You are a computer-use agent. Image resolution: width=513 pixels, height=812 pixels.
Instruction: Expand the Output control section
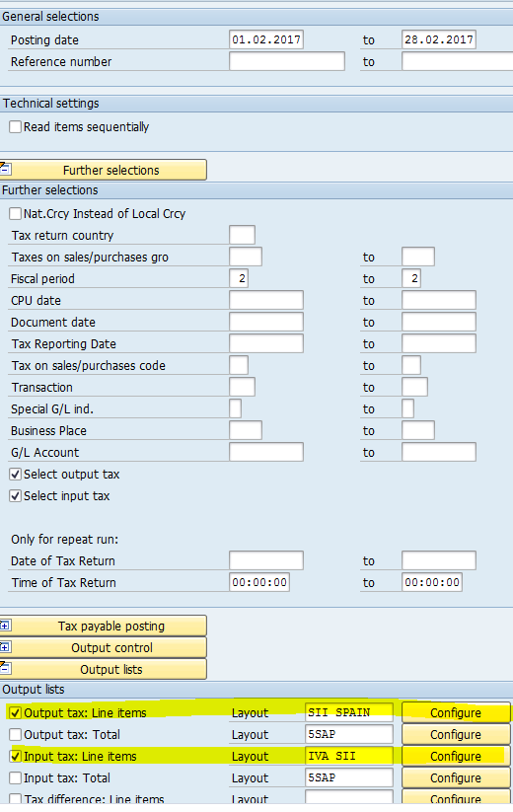104,647
